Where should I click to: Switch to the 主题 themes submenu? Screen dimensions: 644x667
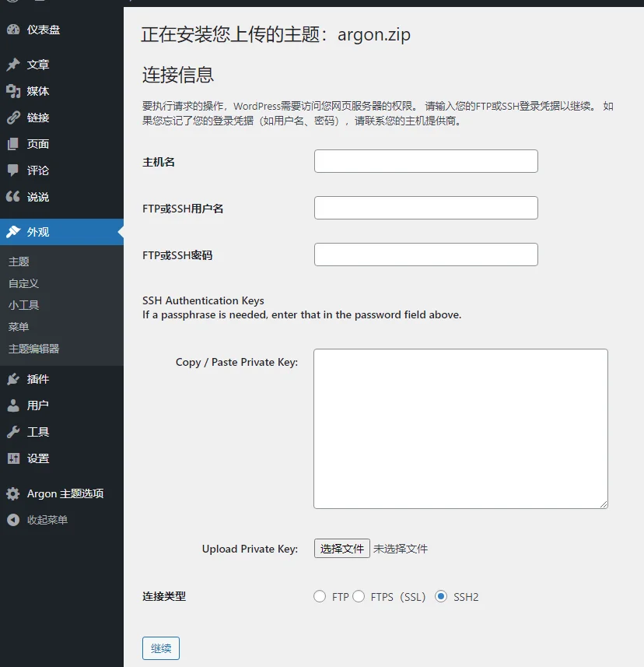pyautogui.click(x=18, y=262)
